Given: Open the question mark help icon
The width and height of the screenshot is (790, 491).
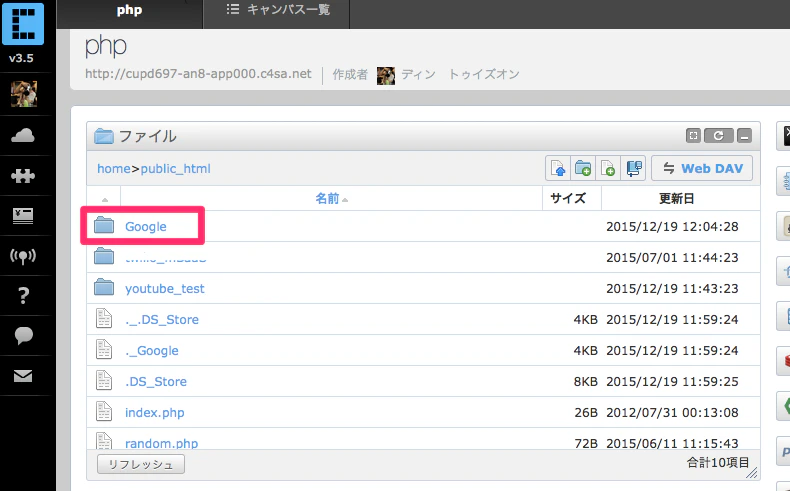Looking at the screenshot, I should pyautogui.click(x=23, y=296).
